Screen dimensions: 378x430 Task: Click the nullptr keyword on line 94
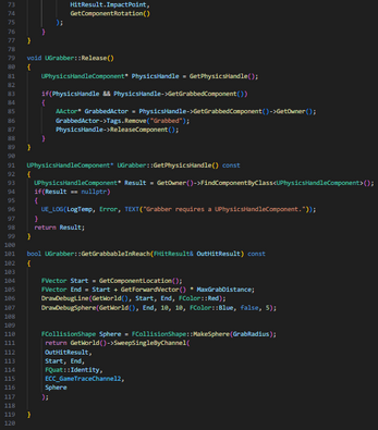pos(94,192)
